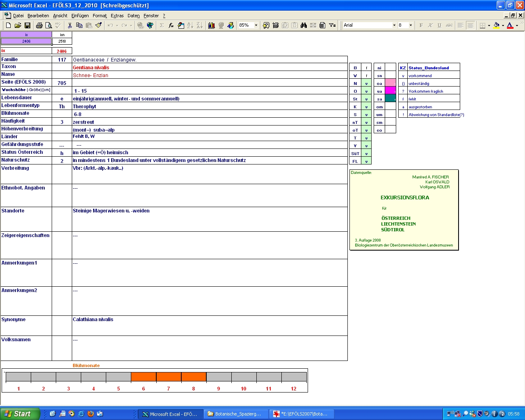Open the Format menu
Screen dimensions: 525x420
[100, 16]
